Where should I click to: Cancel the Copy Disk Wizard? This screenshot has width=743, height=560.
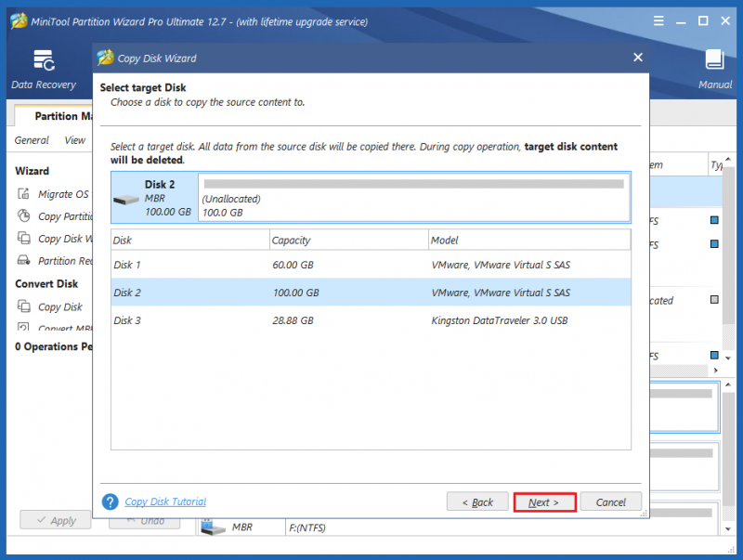pos(611,502)
